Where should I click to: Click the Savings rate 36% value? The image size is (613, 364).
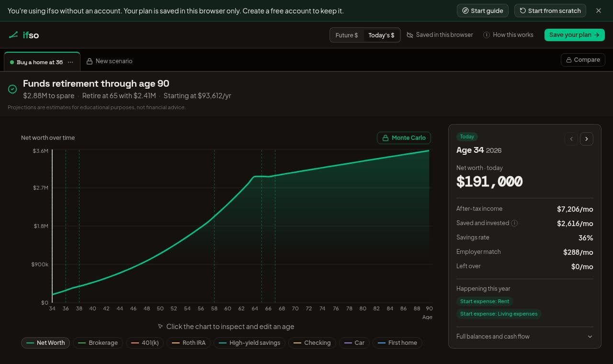click(586, 238)
